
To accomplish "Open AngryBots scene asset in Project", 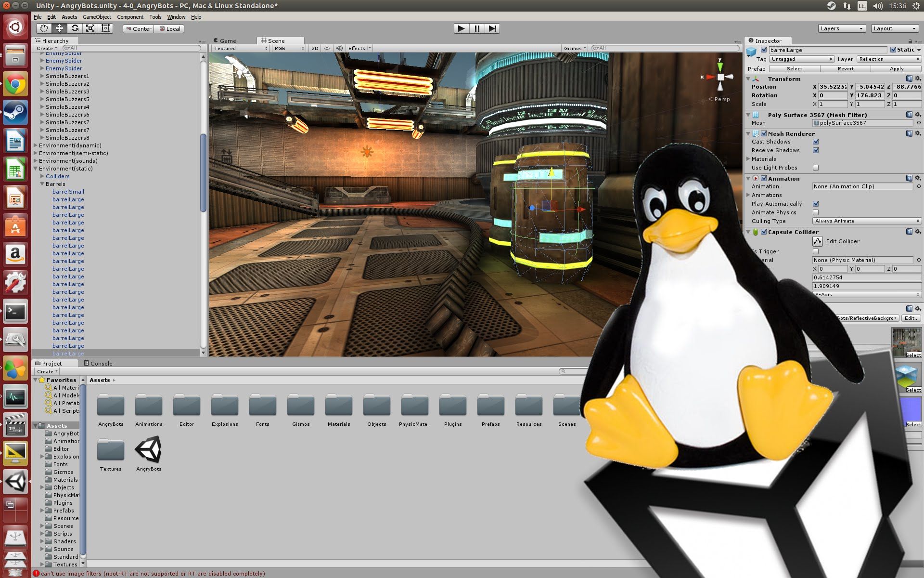I will (149, 453).
